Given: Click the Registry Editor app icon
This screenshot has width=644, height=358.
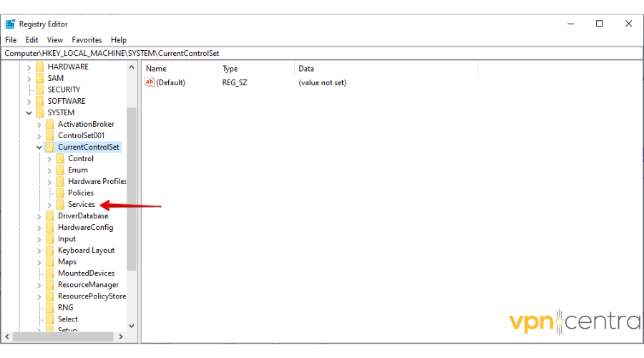Looking at the screenshot, I should click(10, 24).
